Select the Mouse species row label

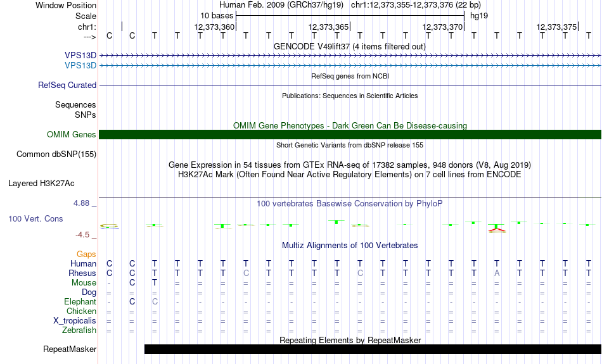84,283
